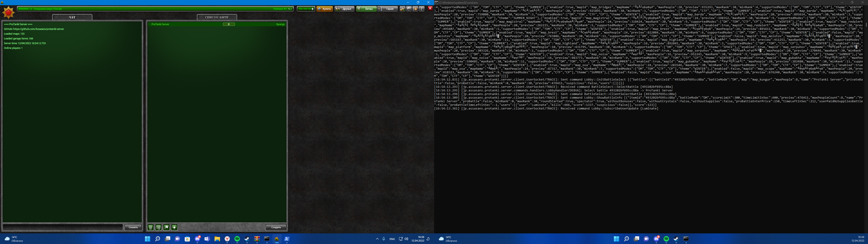Switch to the ЧАТ tab
Image resolution: width=868 pixels, height=244 pixels.
click(x=72, y=17)
